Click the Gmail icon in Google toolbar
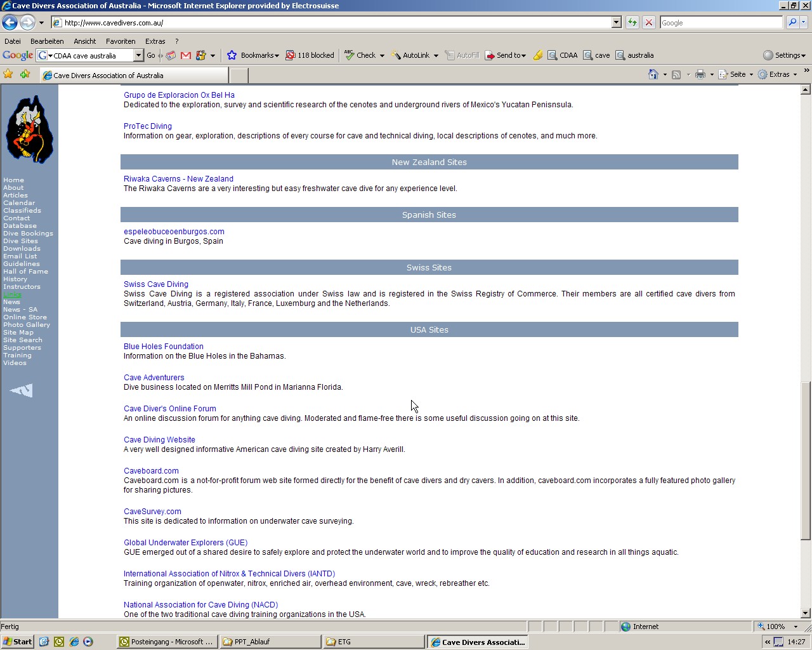Image resolution: width=812 pixels, height=650 pixels. [x=186, y=55]
